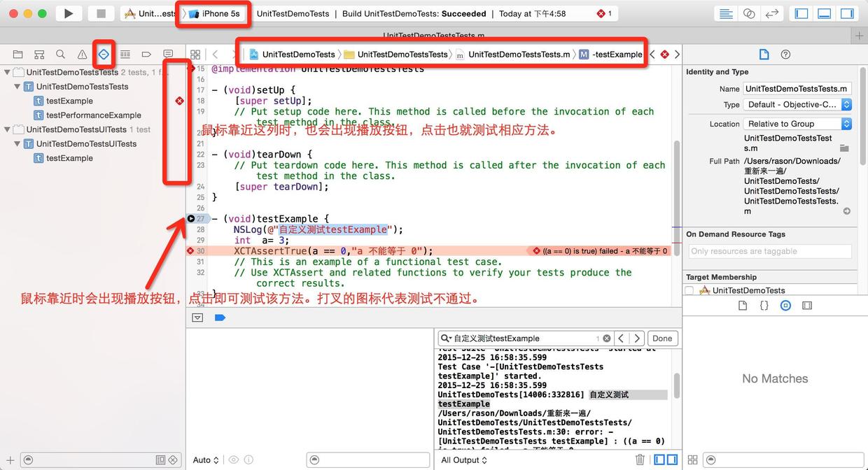Toggle the Utilities right panel visibility
The image size is (868, 470).
(x=847, y=13)
